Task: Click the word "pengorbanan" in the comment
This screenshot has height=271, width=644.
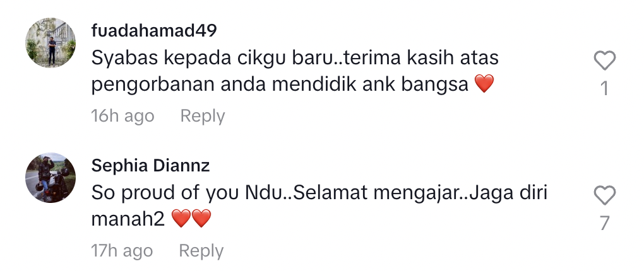Action: click(153, 85)
